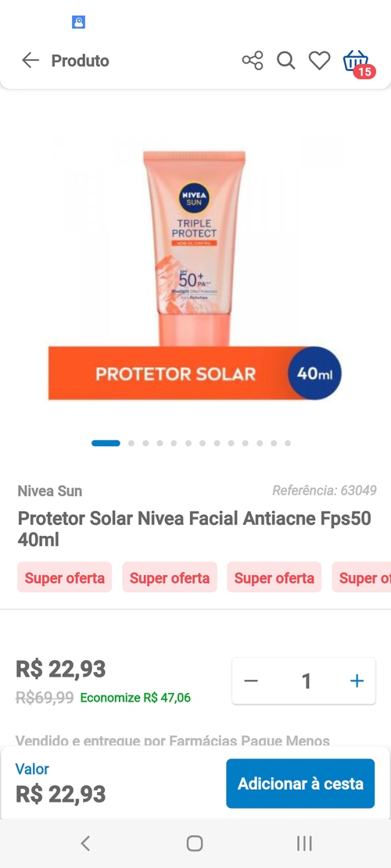Viewport: 391px width, 868px height.
Task: Open Android recent apps button
Action: [304, 843]
